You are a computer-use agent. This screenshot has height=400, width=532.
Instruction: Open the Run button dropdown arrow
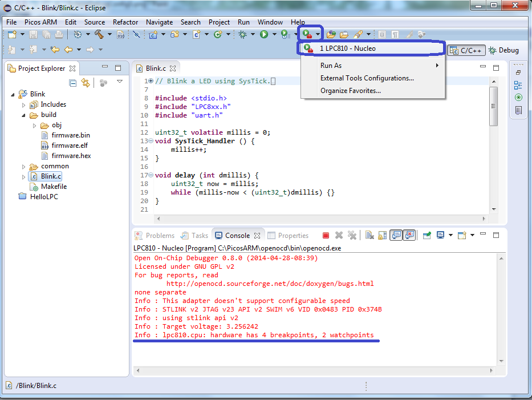tap(274, 34)
